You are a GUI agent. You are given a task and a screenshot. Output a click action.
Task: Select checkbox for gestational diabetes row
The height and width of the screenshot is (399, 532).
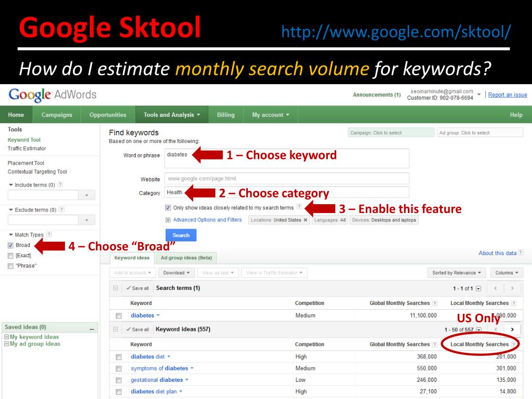pos(118,380)
